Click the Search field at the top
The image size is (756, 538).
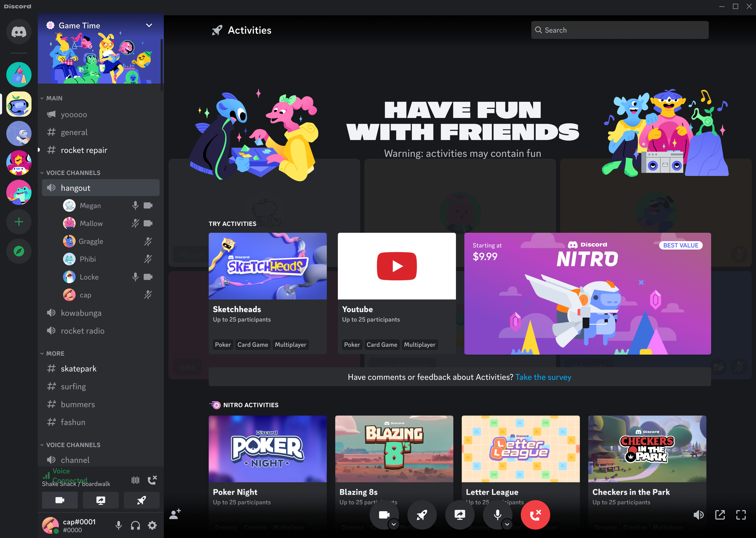pos(619,30)
